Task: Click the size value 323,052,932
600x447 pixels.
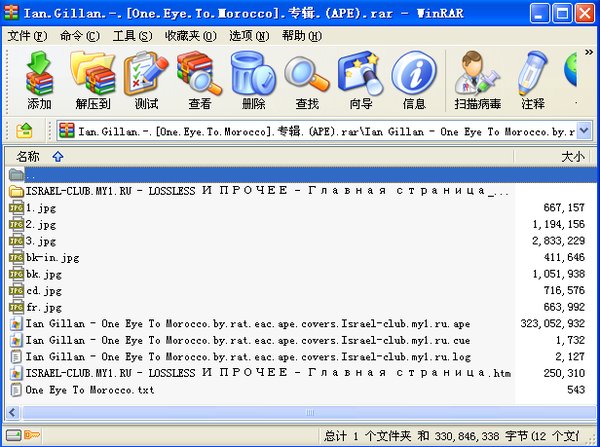Action: pos(553,324)
